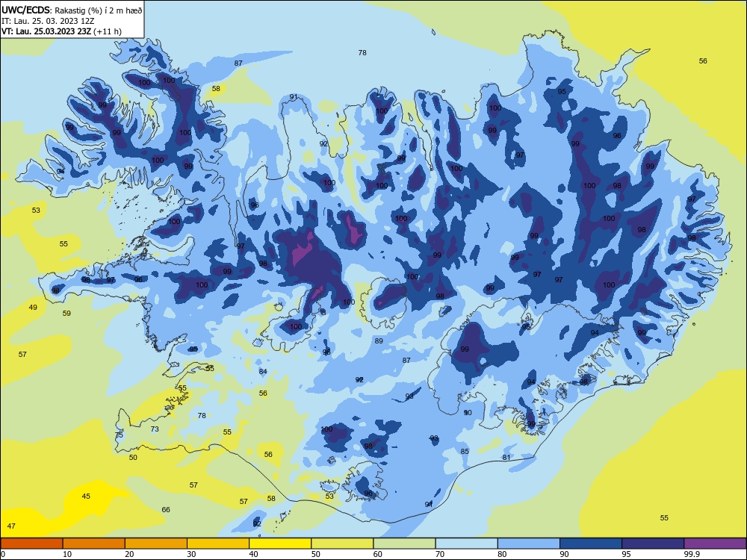Select the "(+11 h)" forecast offset text

[108, 31]
